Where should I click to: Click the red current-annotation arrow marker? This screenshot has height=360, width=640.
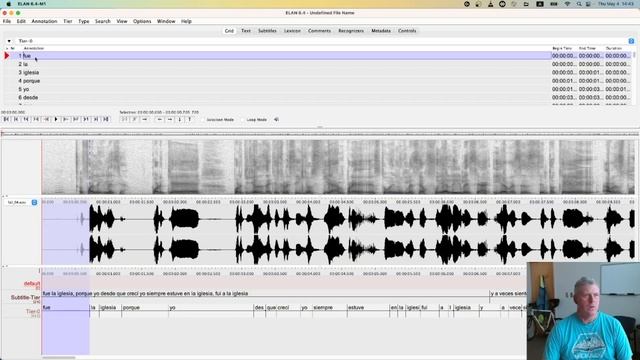(7, 56)
